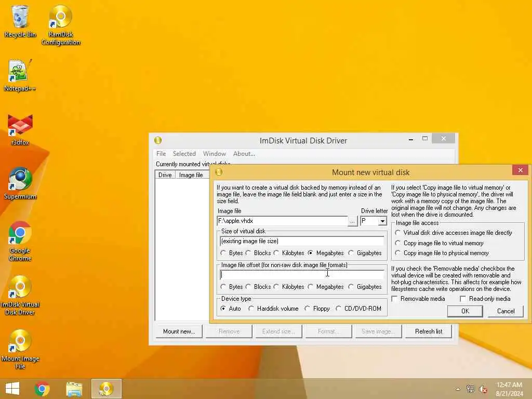532x399 pixels.
Task: Click the Extend size... button
Action: pyautogui.click(x=278, y=331)
